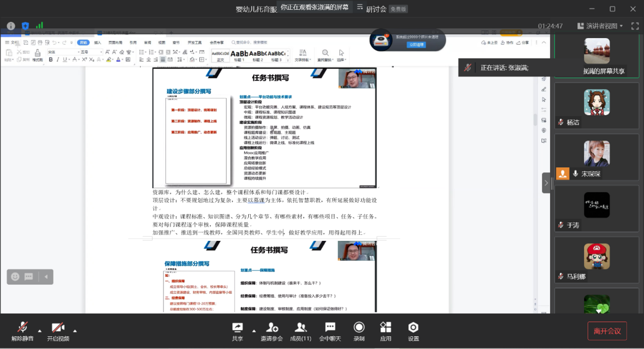Open the Speaker View layout dropdown

tap(599, 26)
